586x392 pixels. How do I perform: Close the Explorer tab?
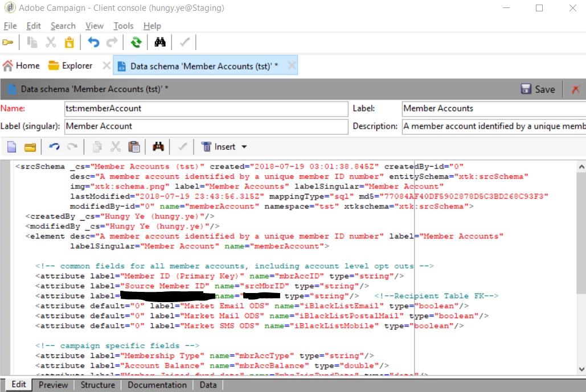coord(106,65)
